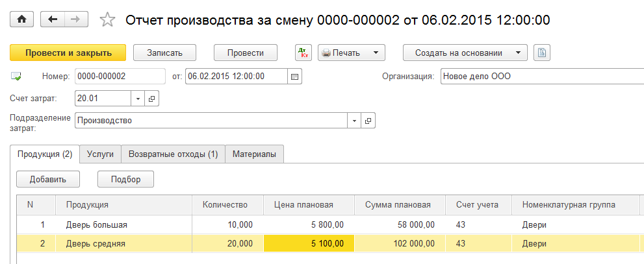Screen dimensions: 644x264
Task: Open Счет затрат 20.01 form
Action: coord(153,99)
